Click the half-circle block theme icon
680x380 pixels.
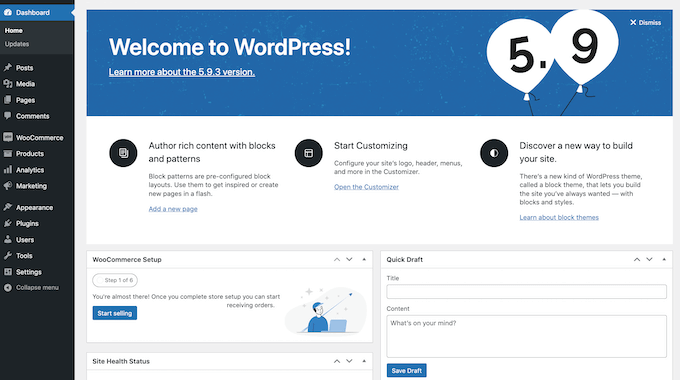(494, 153)
